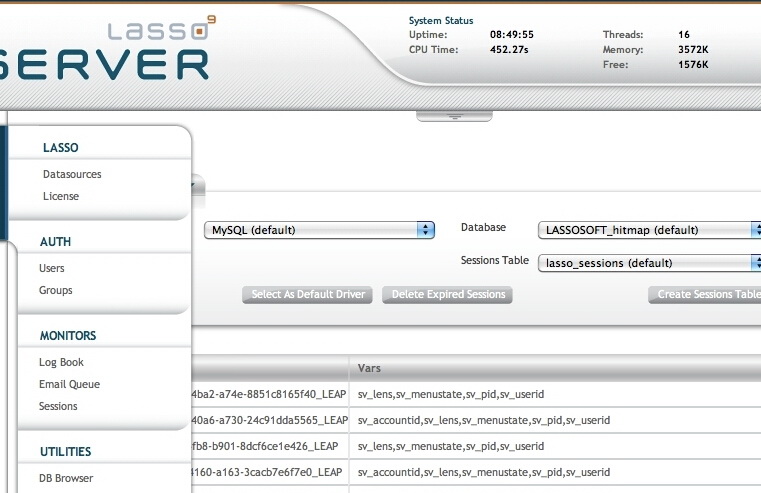
Task: Click the Vars column header
Action: pyautogui.click(x=369, y=368)
